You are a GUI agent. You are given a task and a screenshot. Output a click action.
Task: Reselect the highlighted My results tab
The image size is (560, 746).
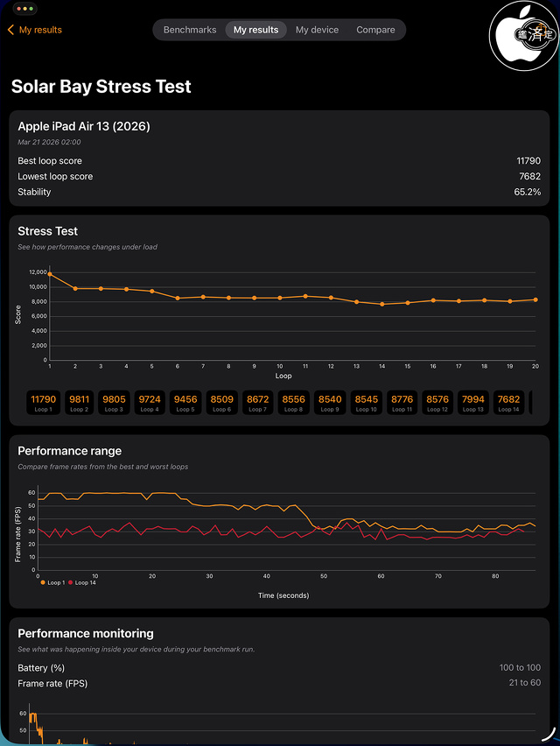click(255, 30)
